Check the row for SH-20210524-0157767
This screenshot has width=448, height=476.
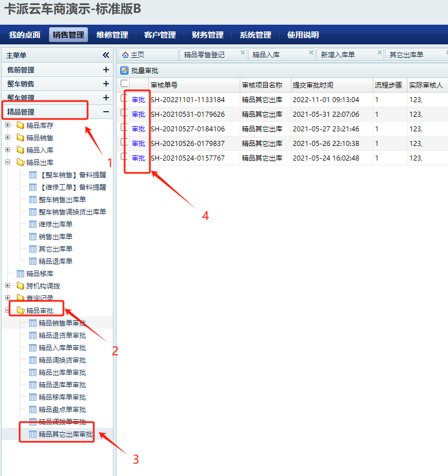click(x=124, y=157)
